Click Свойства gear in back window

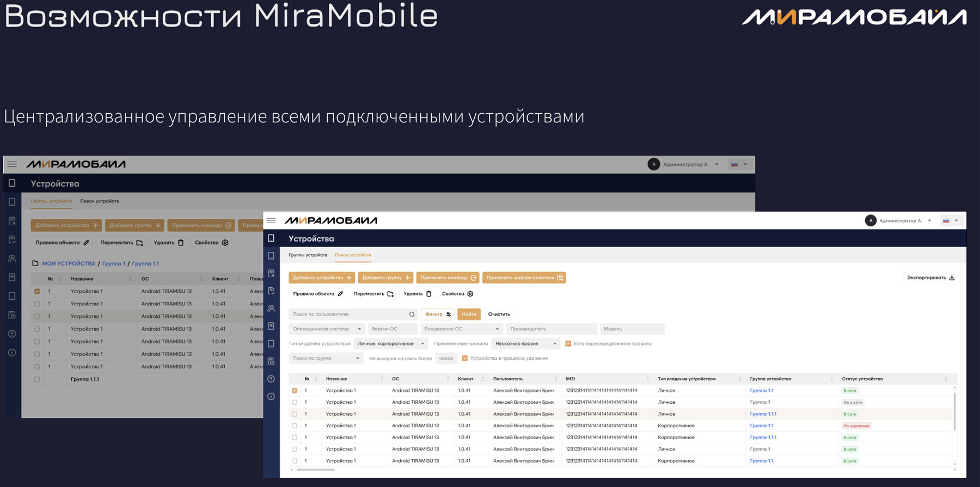click(x=211, y=243)
